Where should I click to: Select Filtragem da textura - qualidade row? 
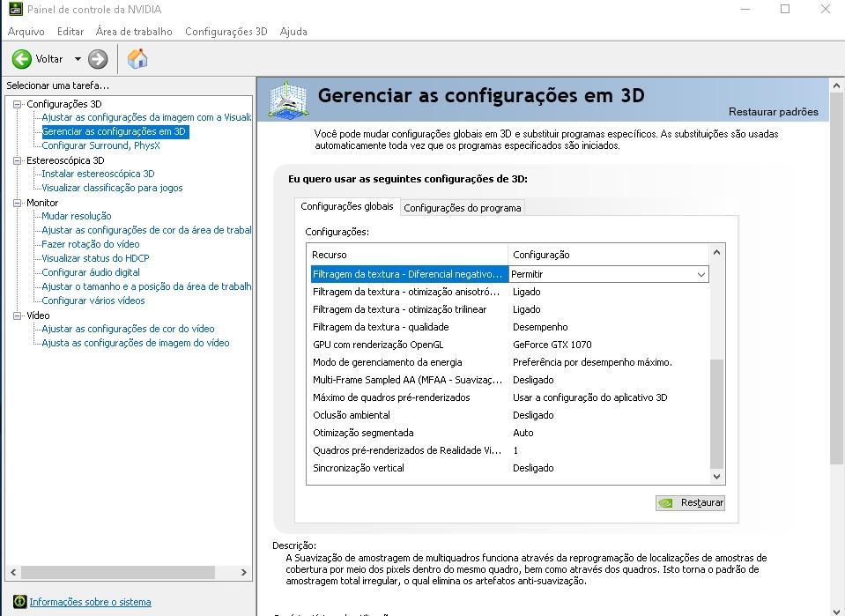coord(510,327)
